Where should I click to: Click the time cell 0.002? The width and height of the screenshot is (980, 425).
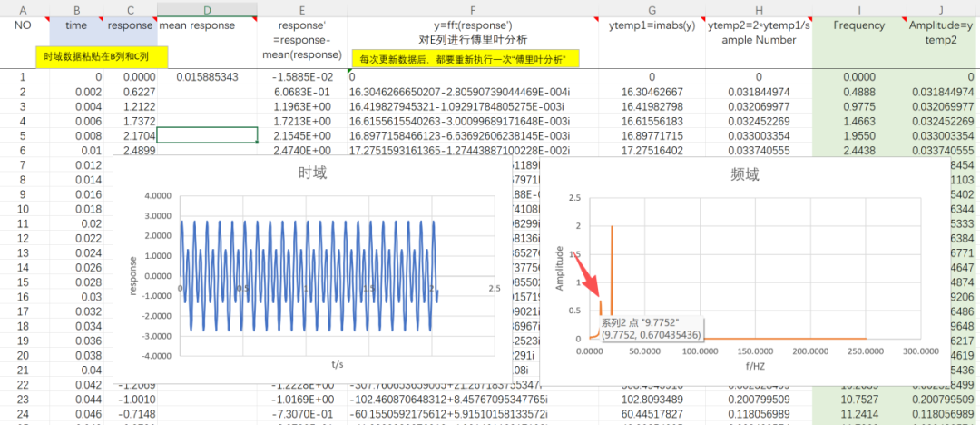[76, 92]
